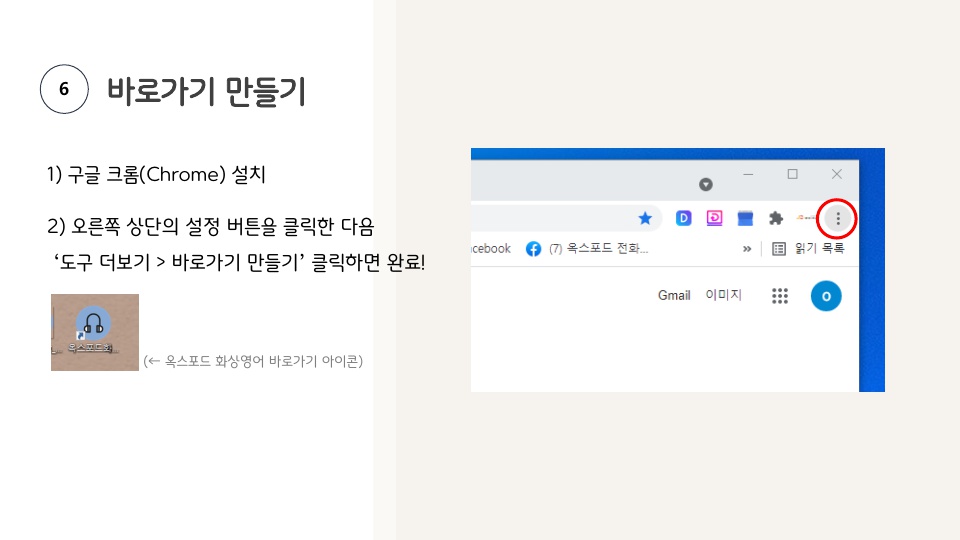Click the small orange logo extension icon
Image resolution: width=960 pixels, height=540 pixels.
(x=806, y=218)
